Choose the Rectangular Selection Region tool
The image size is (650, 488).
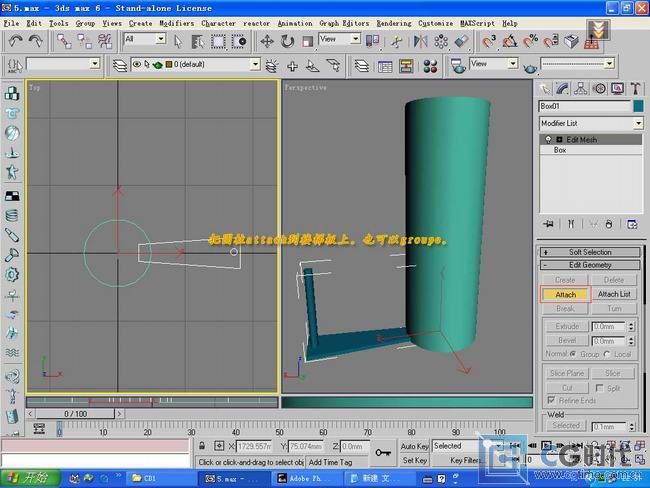[218, 41]
